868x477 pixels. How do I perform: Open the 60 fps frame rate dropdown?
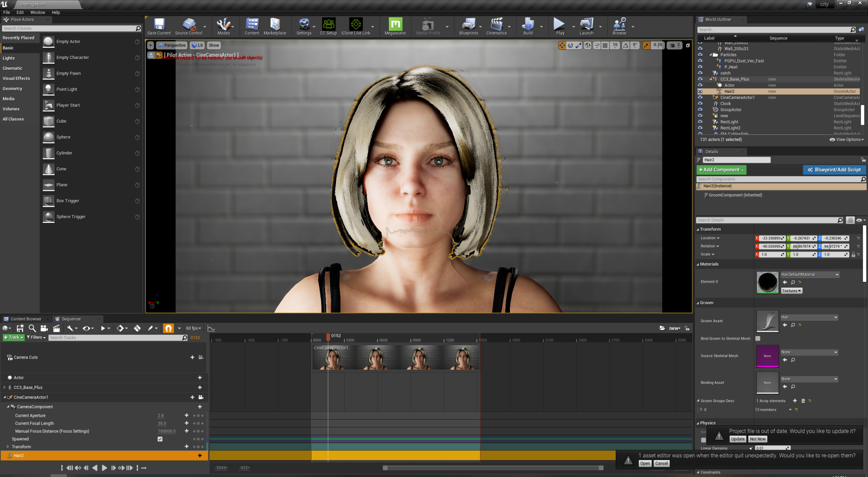[194, 328]
